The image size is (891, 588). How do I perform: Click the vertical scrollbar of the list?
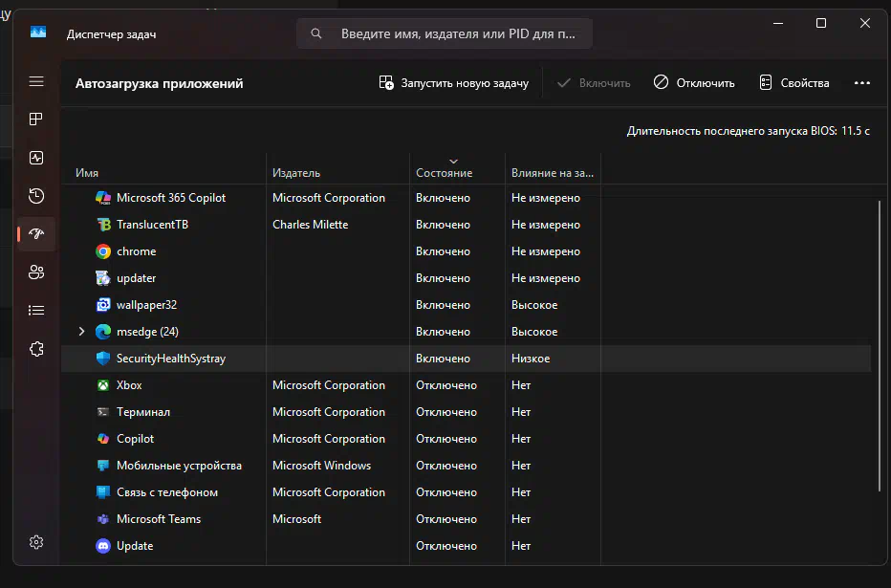(x=880, y=344)
